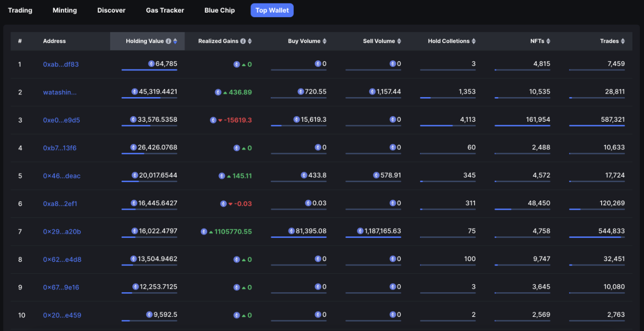
Task: Sort by Trades column arrows
Action: tap(622, 41)
